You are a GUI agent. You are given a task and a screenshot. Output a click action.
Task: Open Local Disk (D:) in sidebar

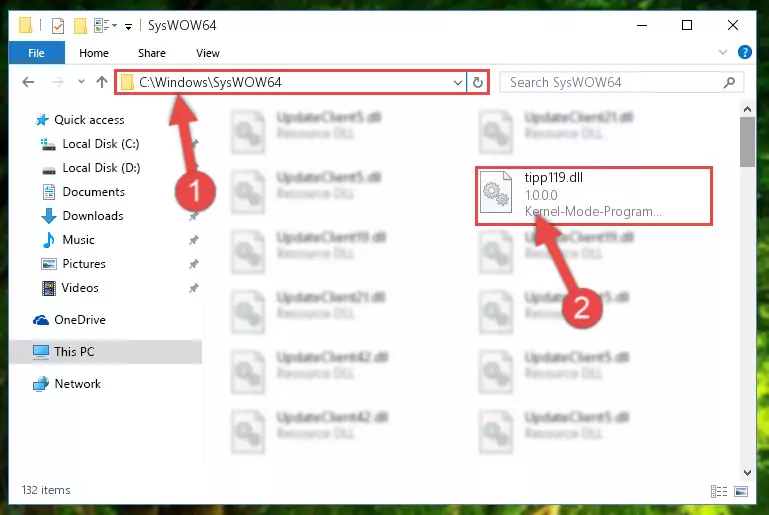[x=101, y=168]
